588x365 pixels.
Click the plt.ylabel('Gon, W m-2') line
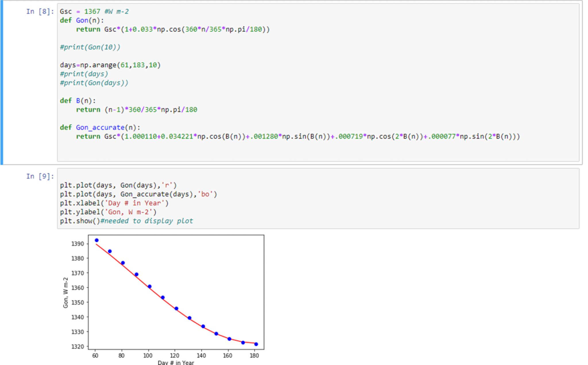point(108,212)
